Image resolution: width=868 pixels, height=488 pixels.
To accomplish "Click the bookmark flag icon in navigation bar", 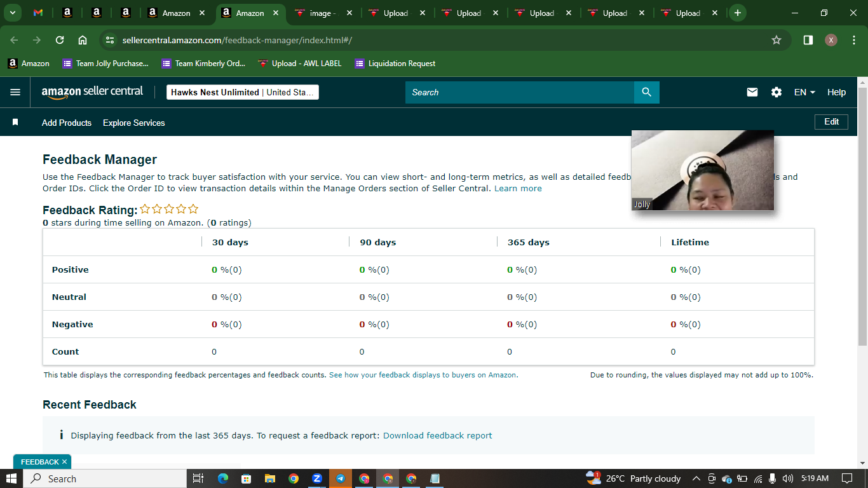I will pyautogui.click(x=15, y=122).
